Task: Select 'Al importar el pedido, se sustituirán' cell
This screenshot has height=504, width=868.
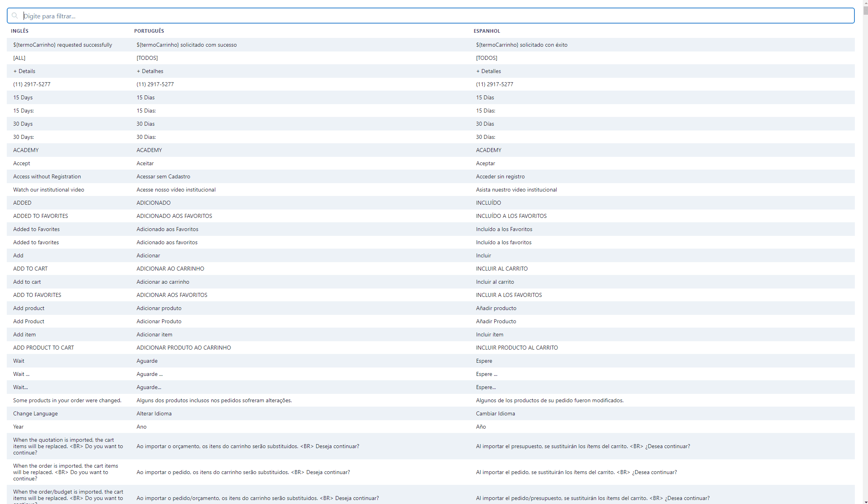Action: pos(577,472)
